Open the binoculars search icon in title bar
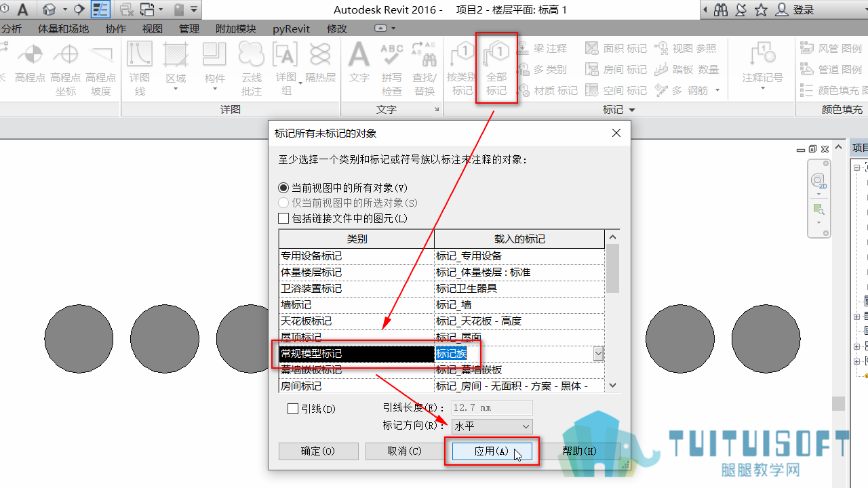Viewport: 868px width, 488px height. (x=721, y=10)
